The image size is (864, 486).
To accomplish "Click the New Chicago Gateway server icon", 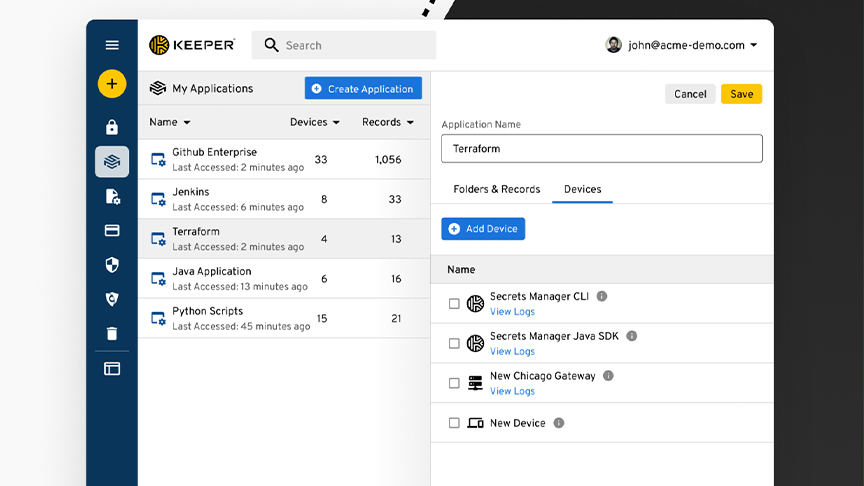I will [x=475, y=383].
